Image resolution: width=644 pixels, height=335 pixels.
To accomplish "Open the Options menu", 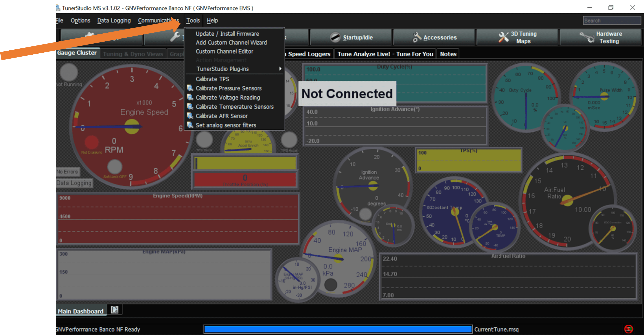I will click(80, 21).
